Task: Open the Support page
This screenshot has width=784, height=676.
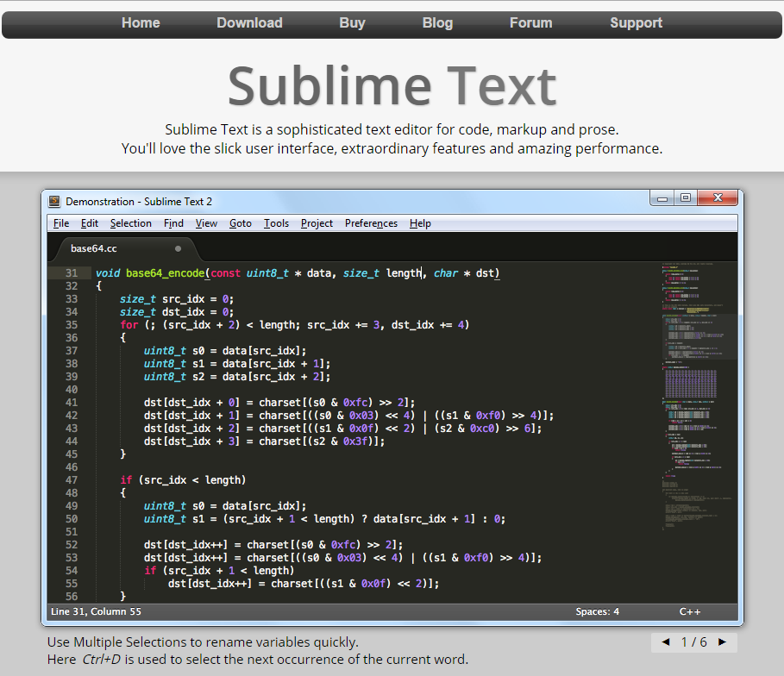Action: 636,23
